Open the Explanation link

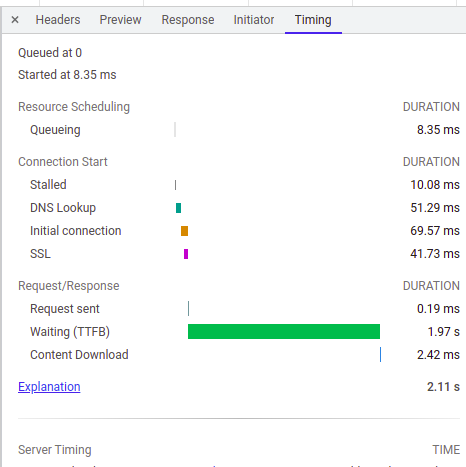49,387
